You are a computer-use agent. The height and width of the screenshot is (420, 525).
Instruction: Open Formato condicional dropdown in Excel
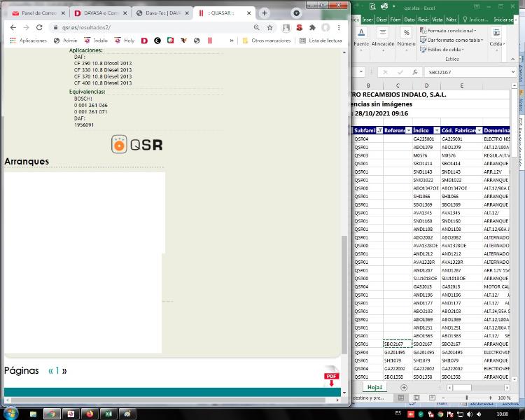[x=448, y=31]
